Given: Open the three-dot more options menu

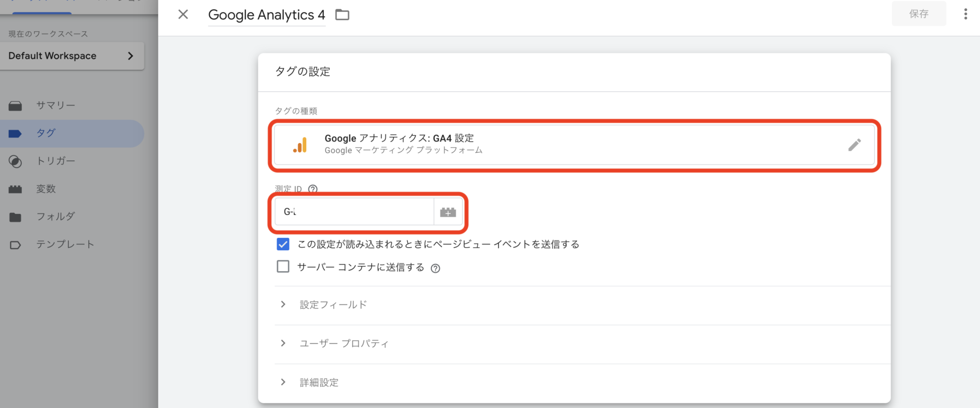Looking at the screenshot, I should [x=965, y=14].
